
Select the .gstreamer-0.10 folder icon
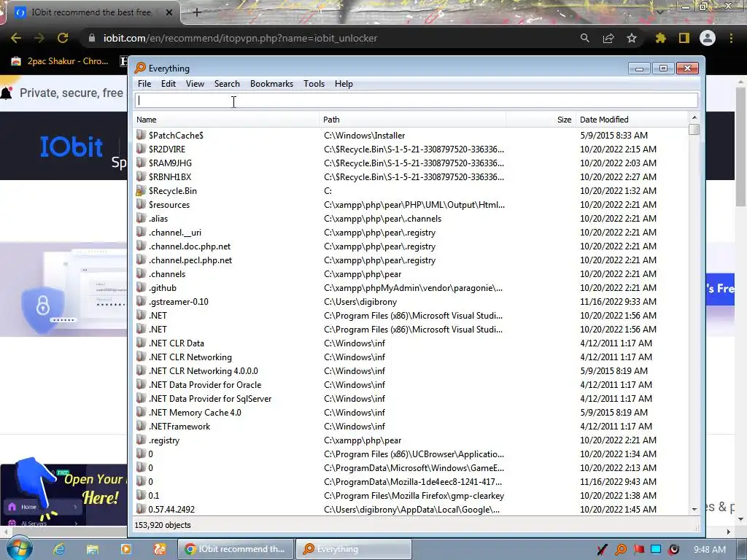point(141,301)
